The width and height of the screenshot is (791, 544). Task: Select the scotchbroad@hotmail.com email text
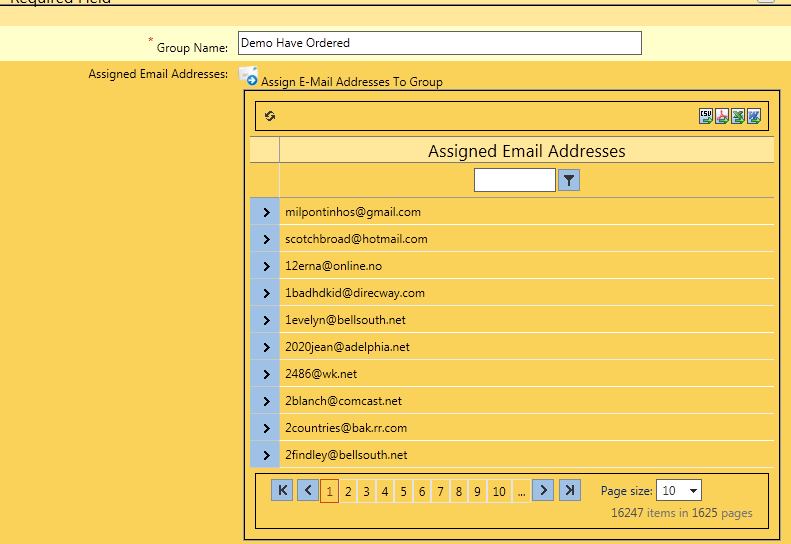click(x=356, y=239)
